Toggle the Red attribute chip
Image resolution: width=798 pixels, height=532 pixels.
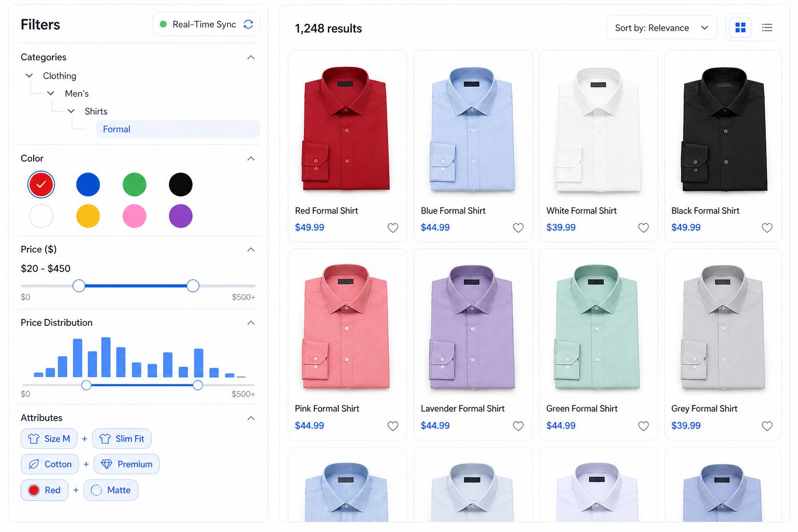(45, 490)
